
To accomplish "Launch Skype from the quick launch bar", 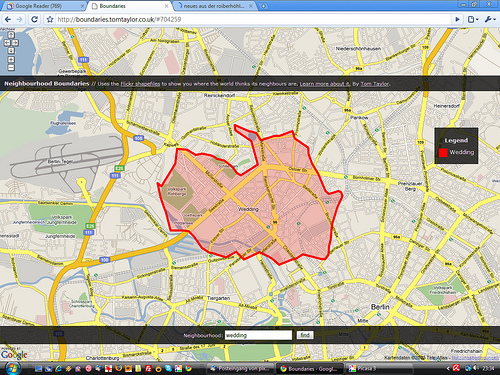I will coord(168,368).
